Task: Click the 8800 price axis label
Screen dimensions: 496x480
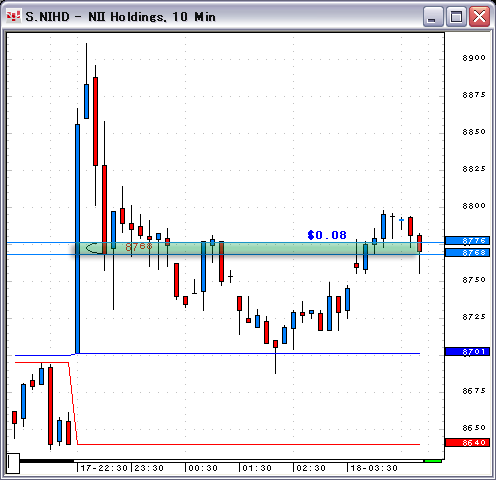Action: point(474,206)
